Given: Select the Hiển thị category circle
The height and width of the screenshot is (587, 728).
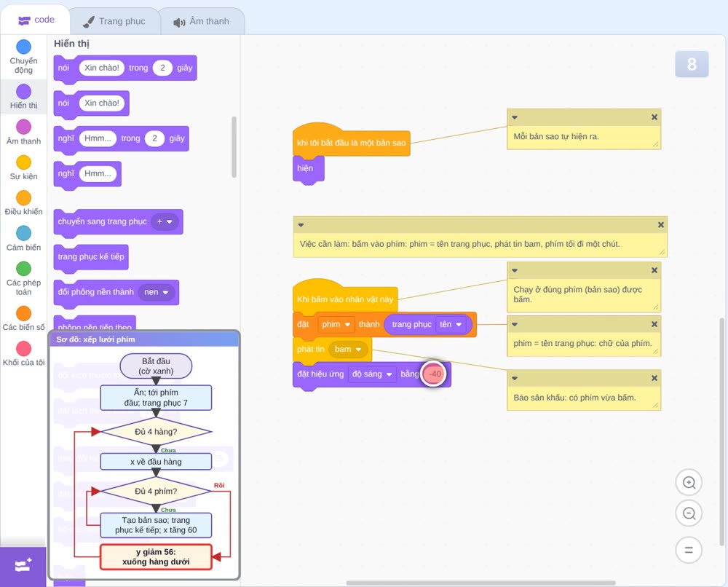Looking at the screenshot, I should 24,92.
